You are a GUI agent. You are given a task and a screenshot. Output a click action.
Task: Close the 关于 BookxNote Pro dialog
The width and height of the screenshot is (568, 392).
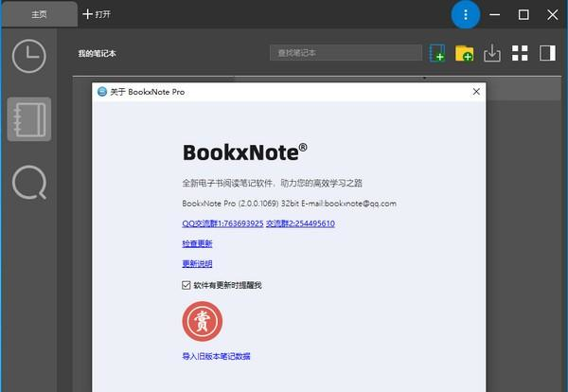coord(476,92)
